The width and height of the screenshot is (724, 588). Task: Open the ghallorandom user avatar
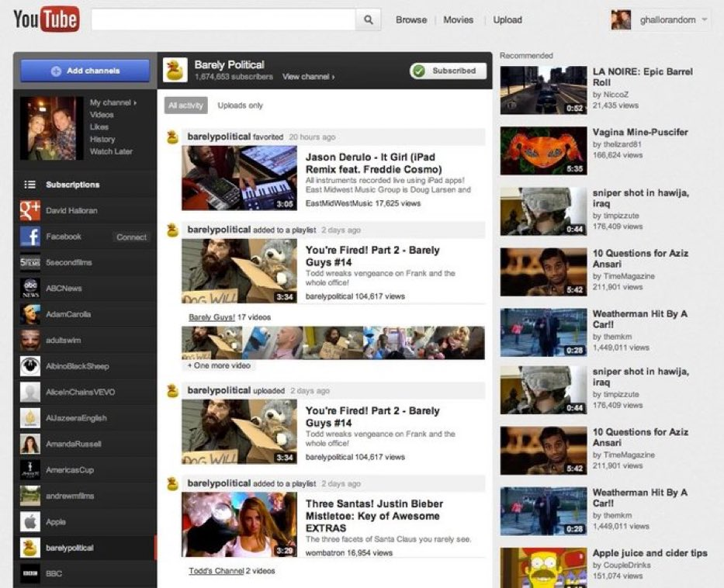(621, 20)
